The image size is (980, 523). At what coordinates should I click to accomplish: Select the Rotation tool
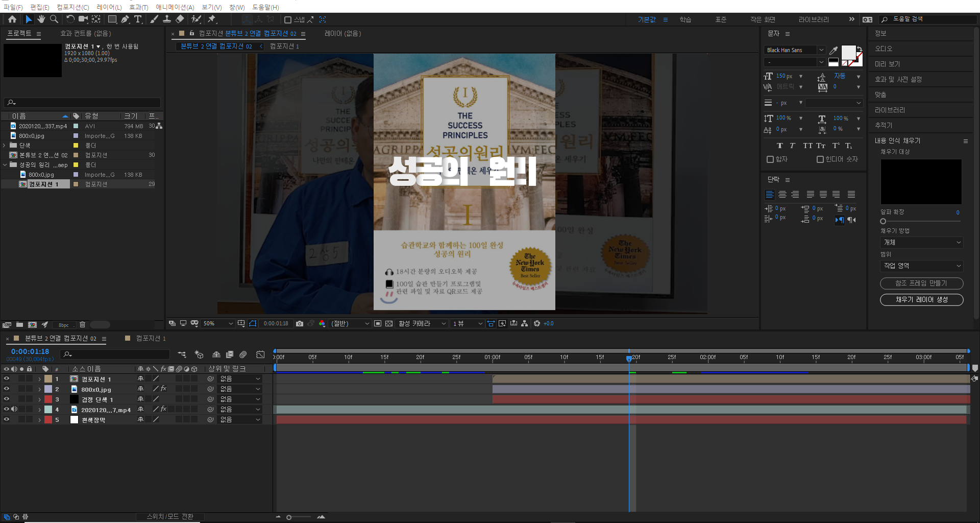pyautogui.click(x=70, y=19)
